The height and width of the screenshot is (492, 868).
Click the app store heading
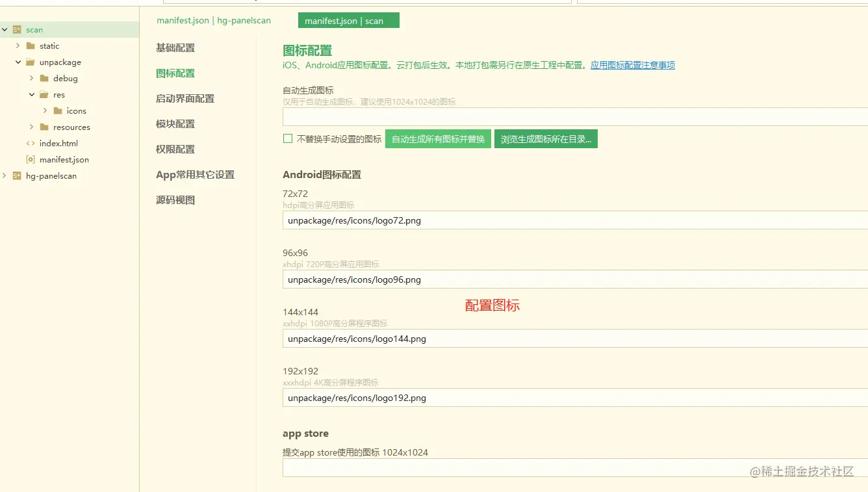pos(306,434)
